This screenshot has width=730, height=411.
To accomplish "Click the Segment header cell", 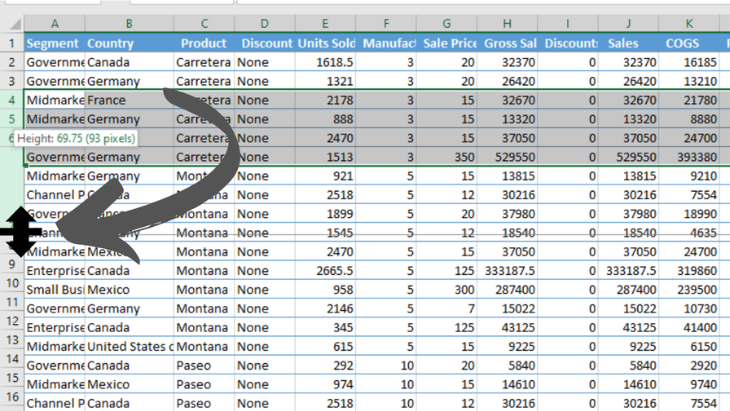I will tap(54, 43).
